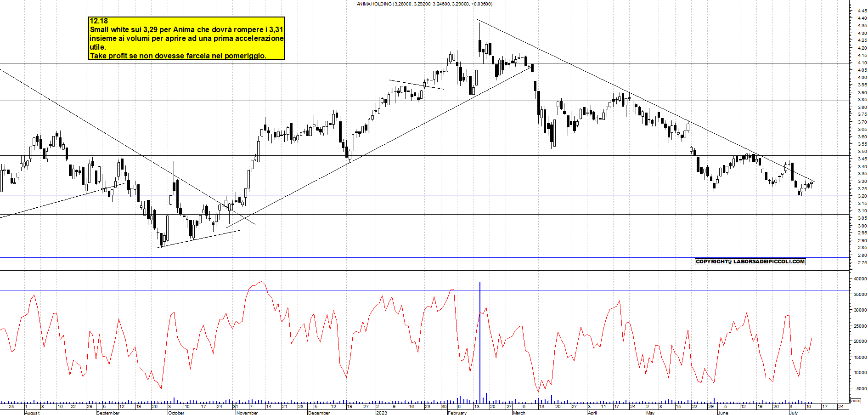This screenshot has width=868, height=415.
Task: Click the 4.10 price axis label
Action: click(x=862, y=63)
